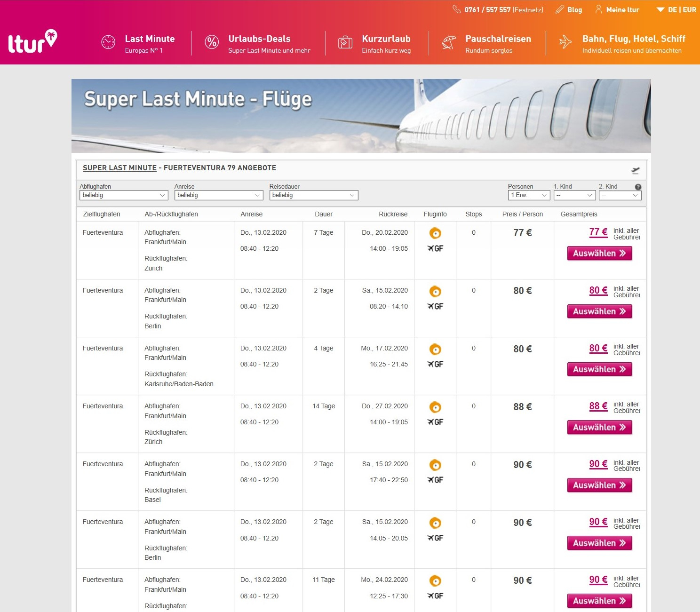Click orange airline icon in 77 € row
The width and height of the screenshot is (700, 612).
click(x=435, y=233)
